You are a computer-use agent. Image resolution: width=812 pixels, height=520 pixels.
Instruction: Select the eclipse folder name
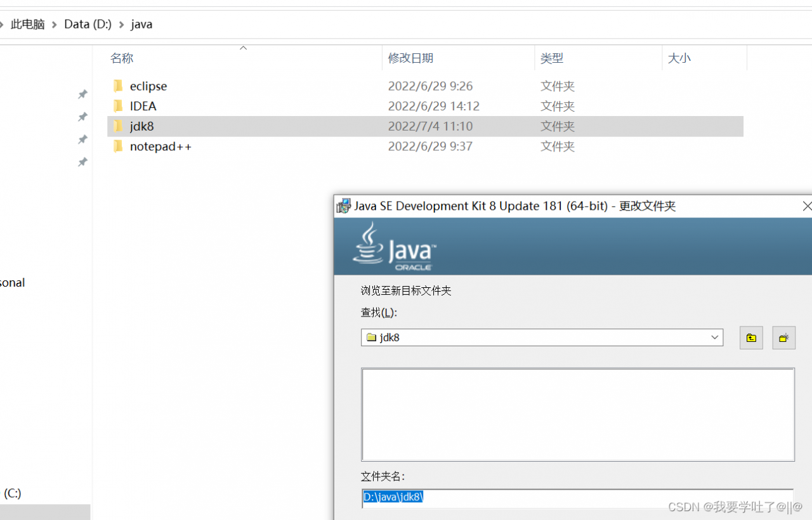pos(148,86)
